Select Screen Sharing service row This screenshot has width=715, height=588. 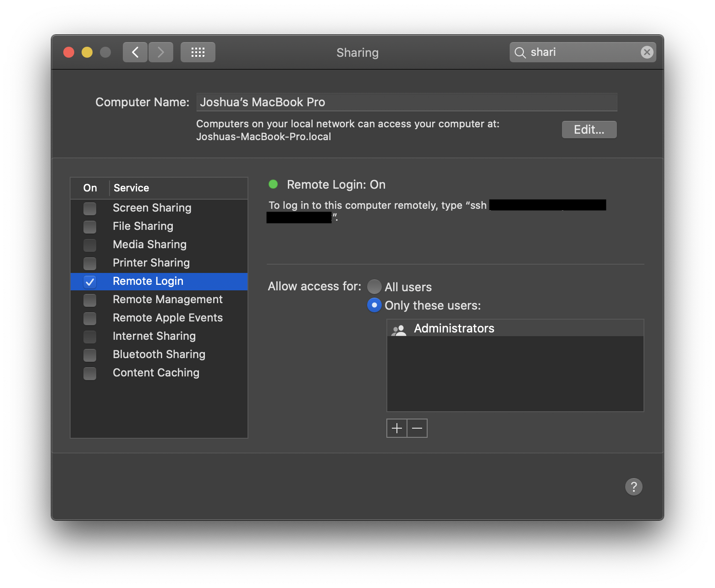(159, 208)
